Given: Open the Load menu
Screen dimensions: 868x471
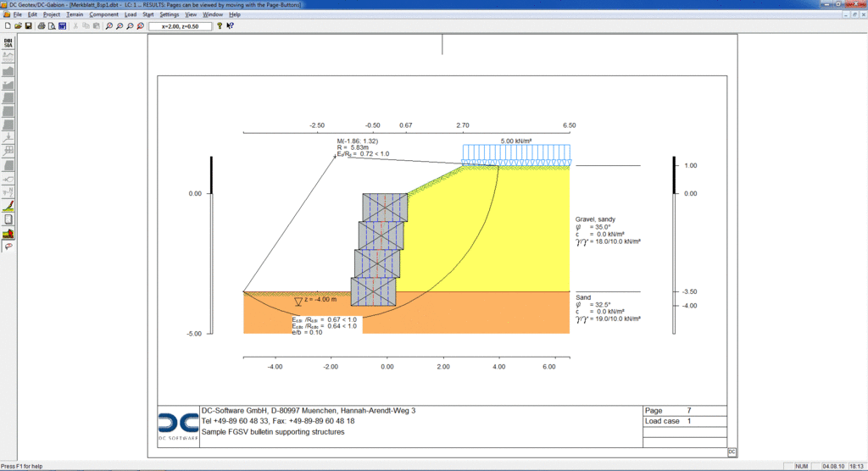Looking at the screenshot, I should coord(130,14).
